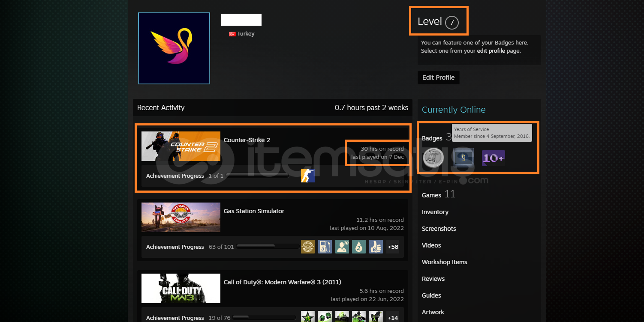The width and height of the screenshot is (644, 322).
Task: Open the Badges section link
Action: click(432, 138)
